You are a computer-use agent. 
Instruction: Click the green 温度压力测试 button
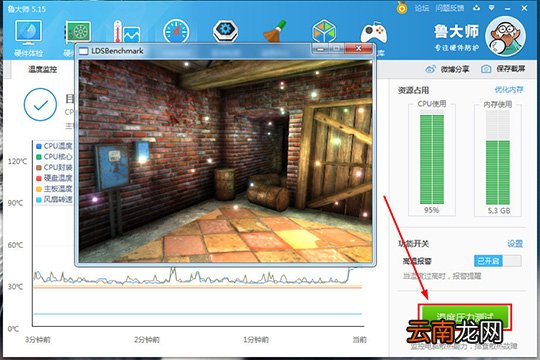(x=465, y=317)
